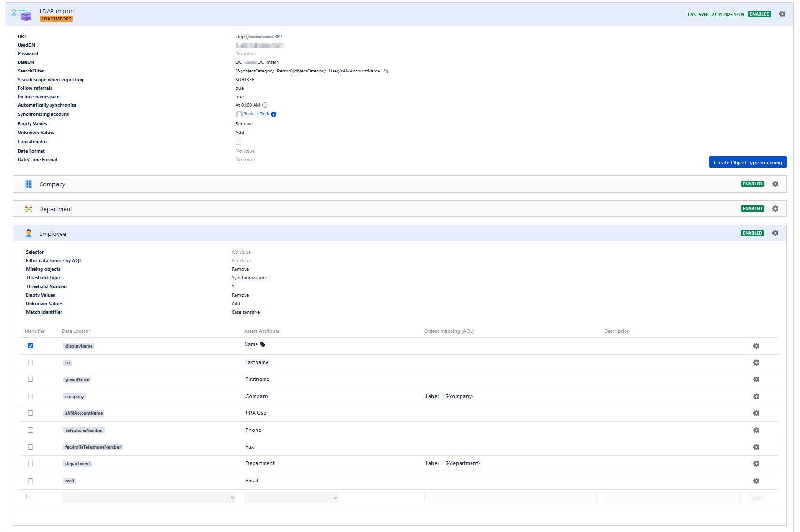The width and height of the screenshot is (800, 532).
Task: Open gear options for sn row
Action: pyautogui.click(x=756, y=363)
